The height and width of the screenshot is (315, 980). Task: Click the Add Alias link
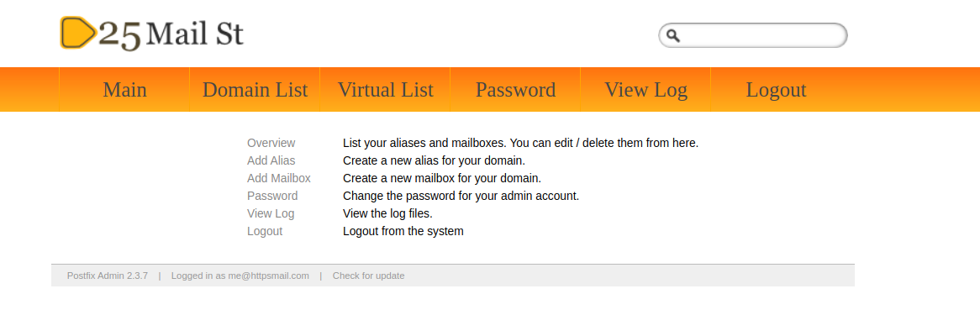(x=271, y=160)
